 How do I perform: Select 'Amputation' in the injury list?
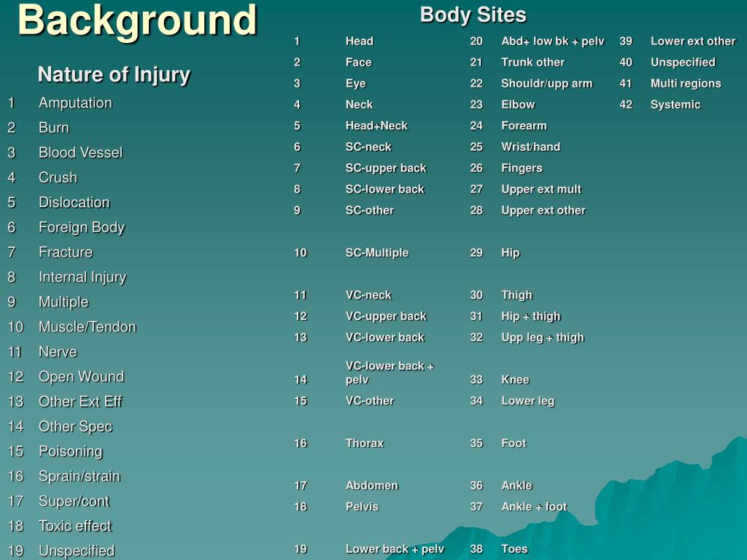tap(75, 103)
